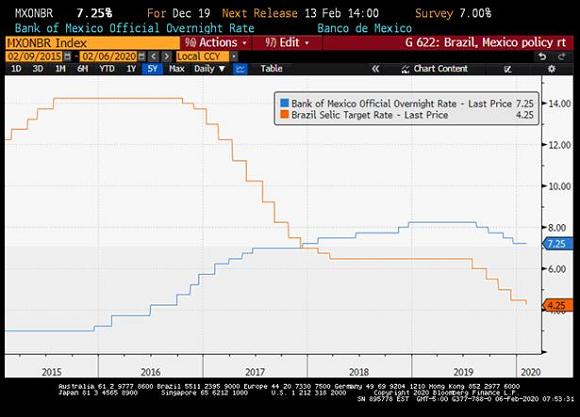Click the undo arrow icon

(x=542, y=57)
